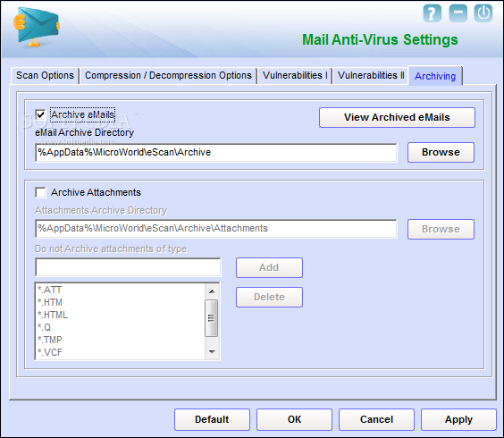Select the Vulnerabilities I tab
This screenshot has width=504, height=438.
click(x=295, y=76)
